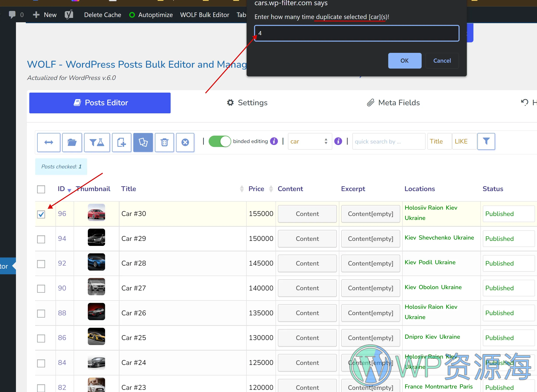The height and width of the screenshot is (392, 537).
Task: Check the Car #25 row checkbox
Action: 41,338
